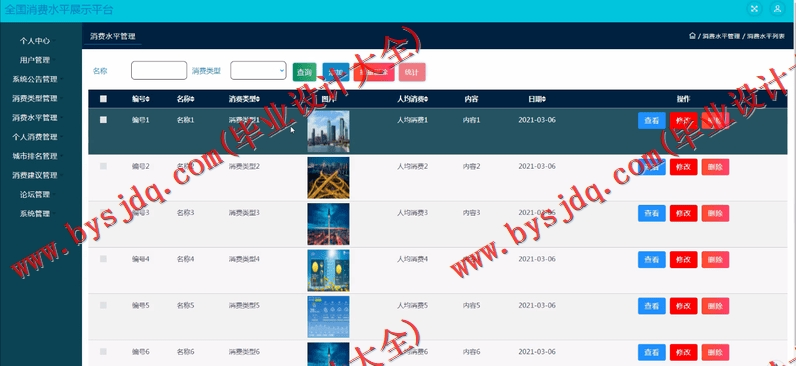Click cell text 消费类型4
Screen dimensions: 796x366
pos(244,259)
